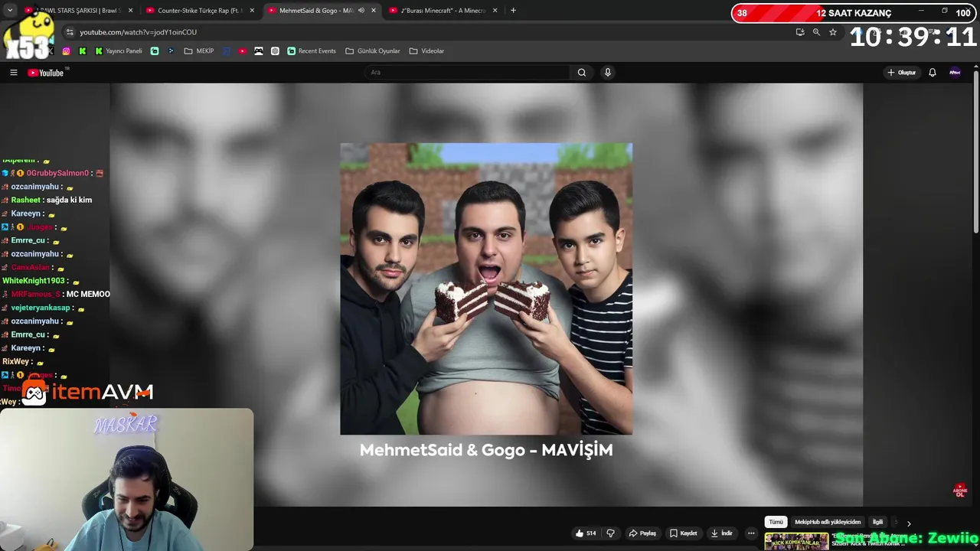Viewport: 980px width, 551px height.
Task: Open the ChatGPT bookmark icon
Action: click(x=275, y=51)
